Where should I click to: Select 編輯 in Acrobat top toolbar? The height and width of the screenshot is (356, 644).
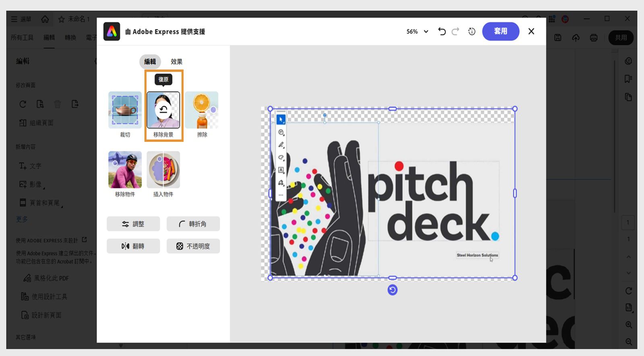(49, 37)
